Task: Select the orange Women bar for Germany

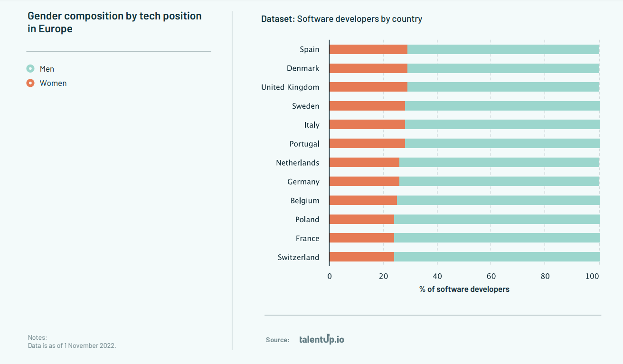Action: (x=364, y=181)
